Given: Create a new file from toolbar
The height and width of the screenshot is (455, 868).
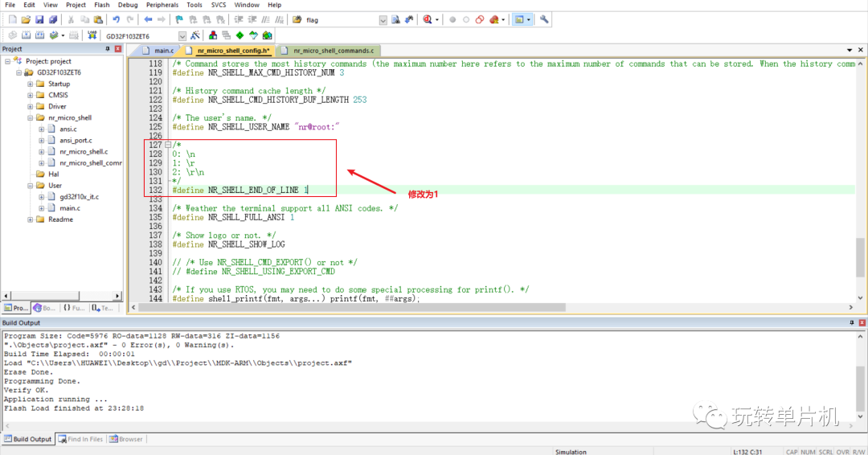Looking at the screenshot, I should click(x=12, y=19).
